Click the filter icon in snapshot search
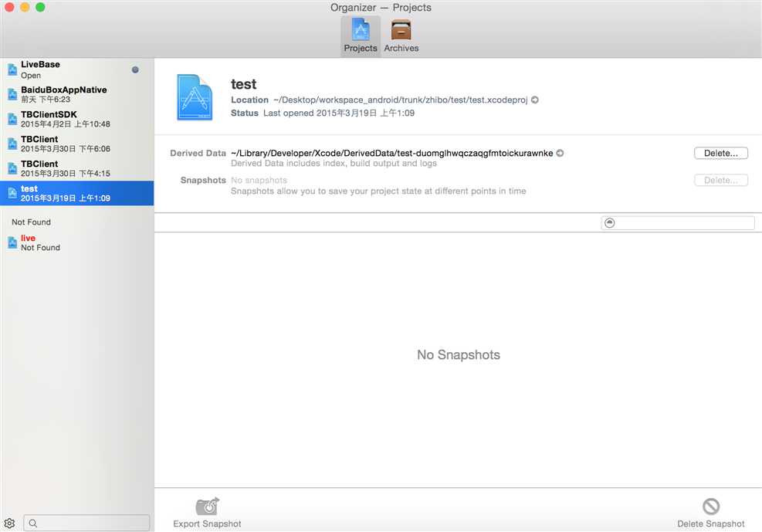 point(609,223)
